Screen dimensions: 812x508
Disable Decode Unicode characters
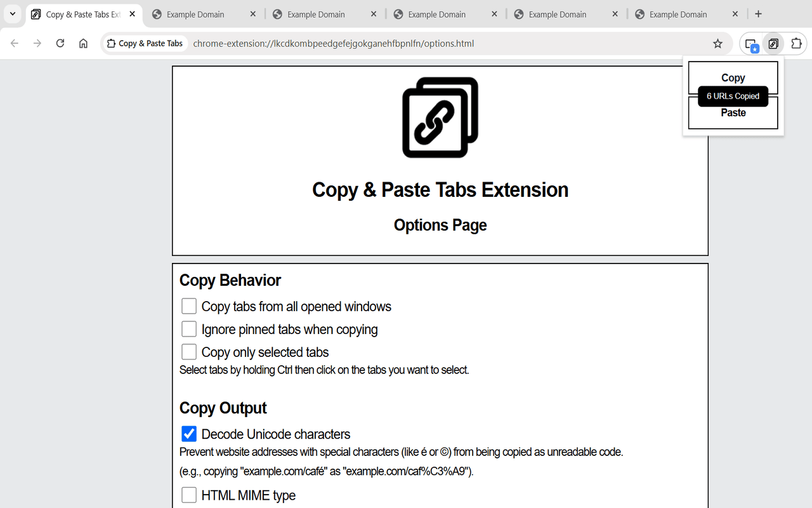[x=189, y=433]
